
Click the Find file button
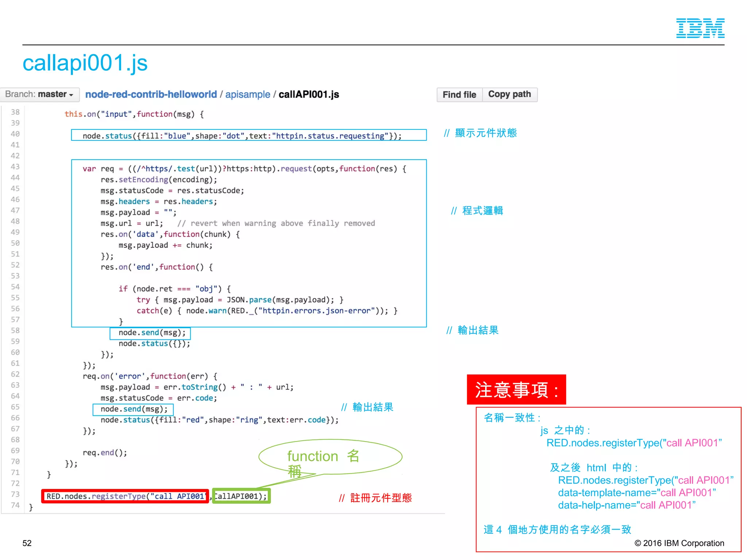[x=459, y=95]
